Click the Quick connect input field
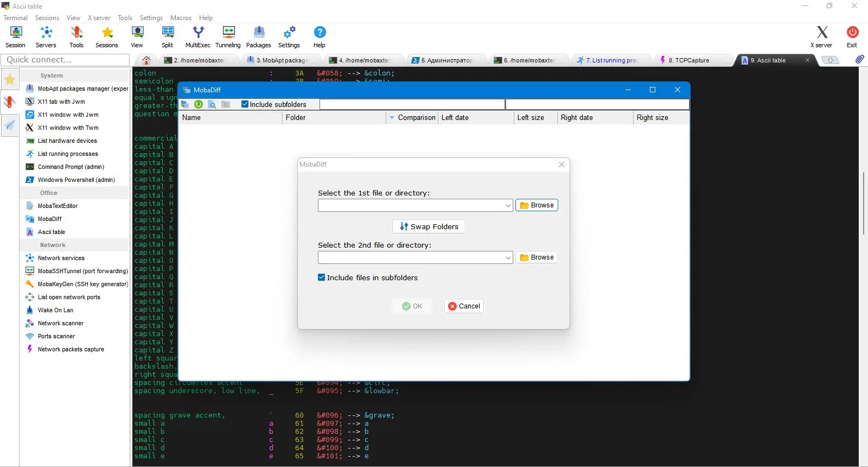This screenshot has height=467, width=868. (65, 60)
